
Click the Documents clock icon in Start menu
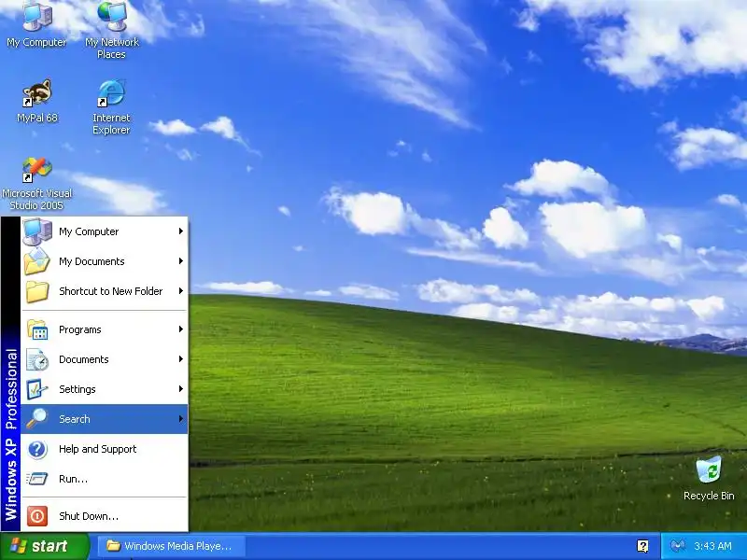[x=37, y=359]
